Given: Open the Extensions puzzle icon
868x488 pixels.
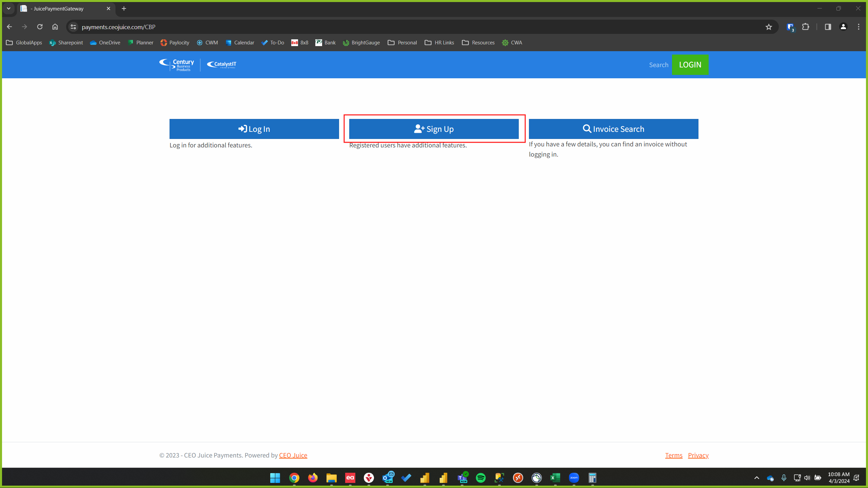Looking at the screenshot, I should pos(806,27).
